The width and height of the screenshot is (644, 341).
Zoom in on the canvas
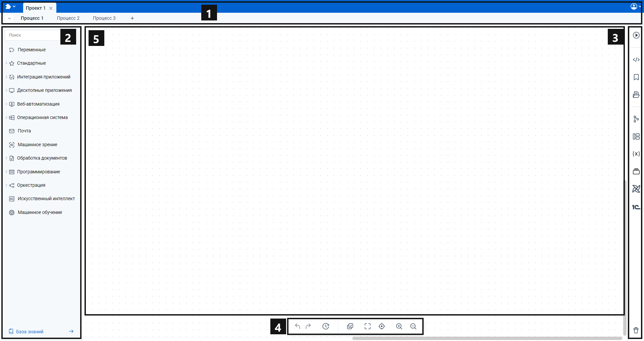pyautogui.click(x=399, y=326)
